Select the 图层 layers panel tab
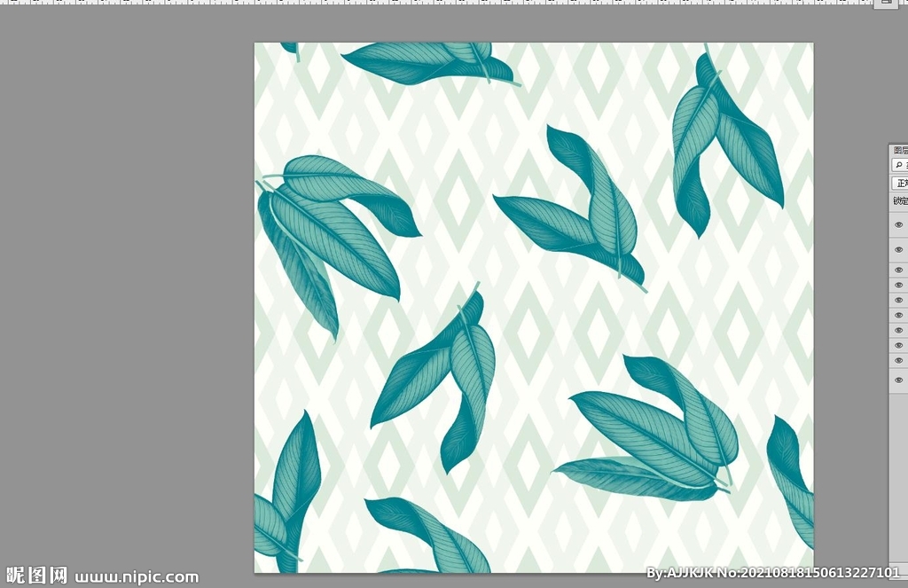 (x=901, y=151)
